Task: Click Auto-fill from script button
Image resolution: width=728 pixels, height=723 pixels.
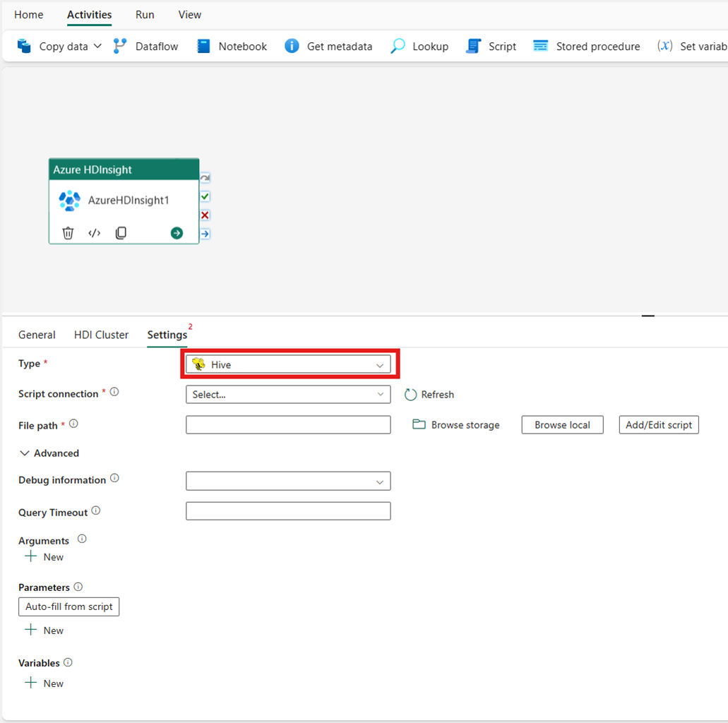Action: coord(68,607)
